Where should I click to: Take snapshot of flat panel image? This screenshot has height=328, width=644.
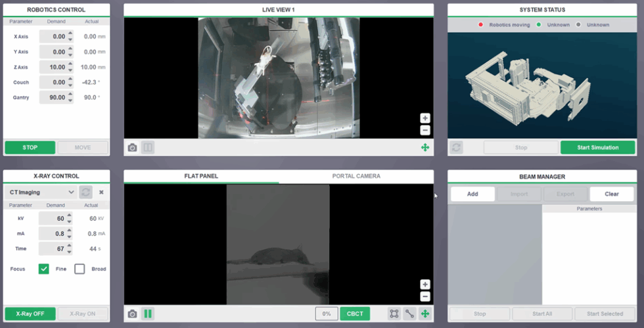pos(132,314)
